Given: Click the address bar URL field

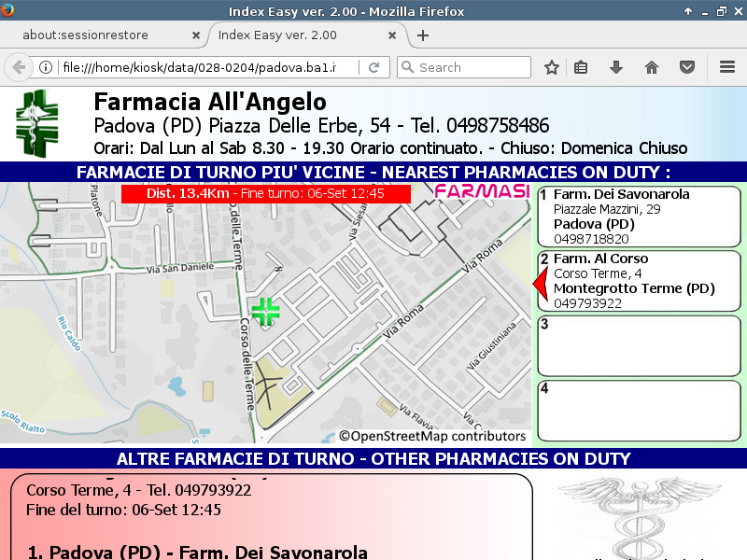Looking at the screenshot, I should [x=205, y=67].
